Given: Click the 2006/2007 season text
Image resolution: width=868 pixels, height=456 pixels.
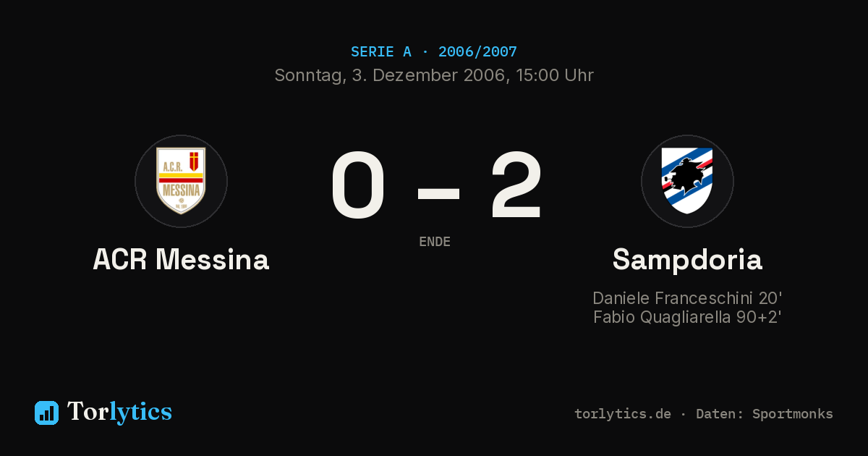Looking at the screenshot, I should click(x=477, y=51).
